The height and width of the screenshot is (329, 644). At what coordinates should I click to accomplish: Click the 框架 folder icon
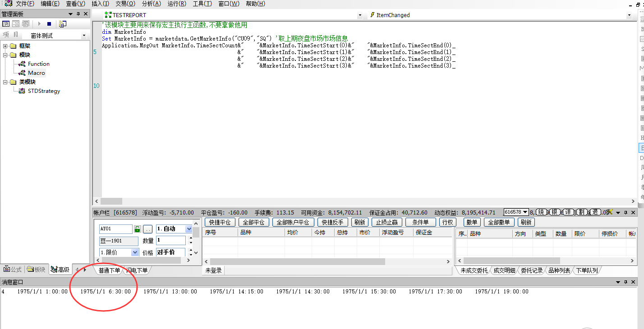(x=13, y=46)
